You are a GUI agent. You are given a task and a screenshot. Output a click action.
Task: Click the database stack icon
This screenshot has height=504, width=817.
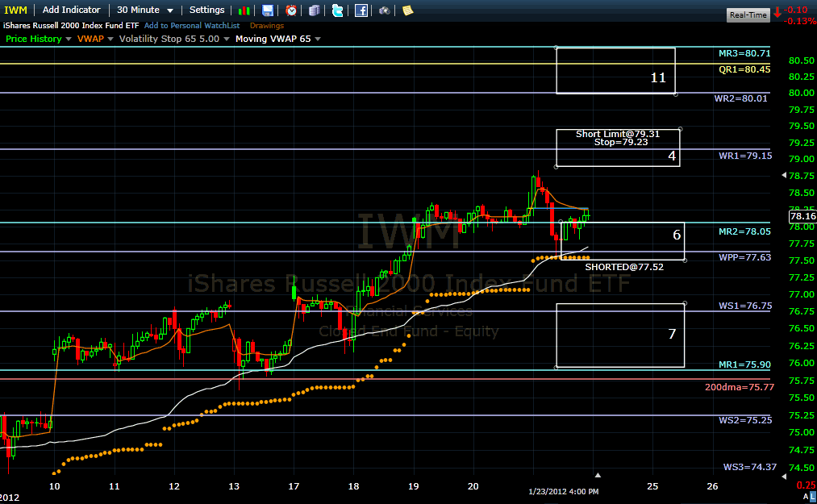[315, 10]
